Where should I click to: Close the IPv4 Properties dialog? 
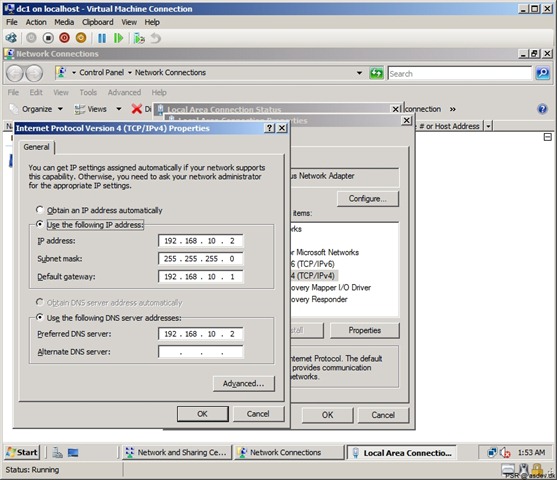pyautogui.click(x=282, y=128)
